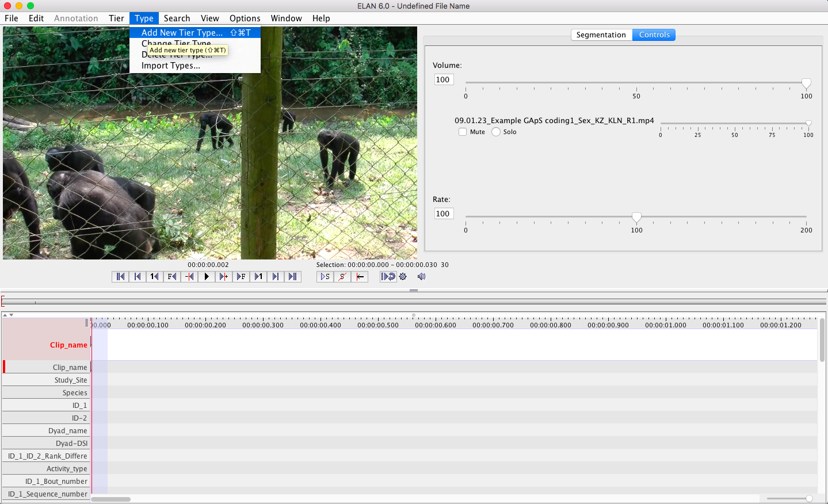Click the Rate value field
The image size is (828, 504).
coord(444,213)
